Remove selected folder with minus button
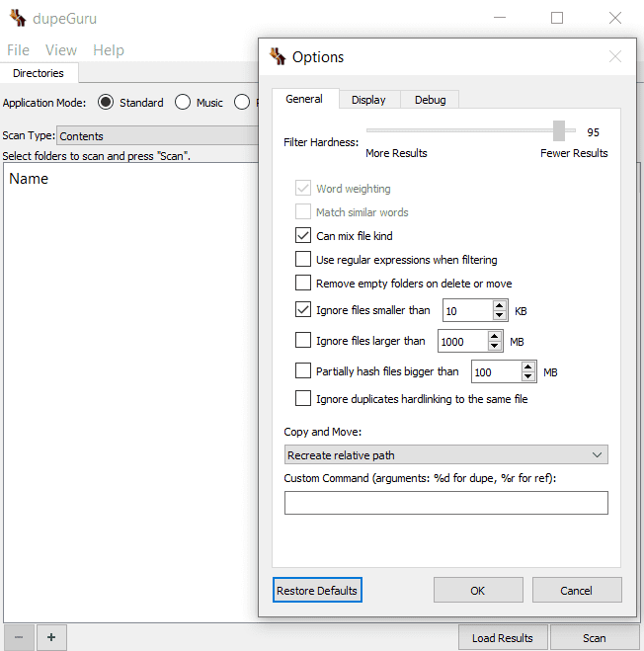This screenshot has height=651, width=644. pos(19,637)
